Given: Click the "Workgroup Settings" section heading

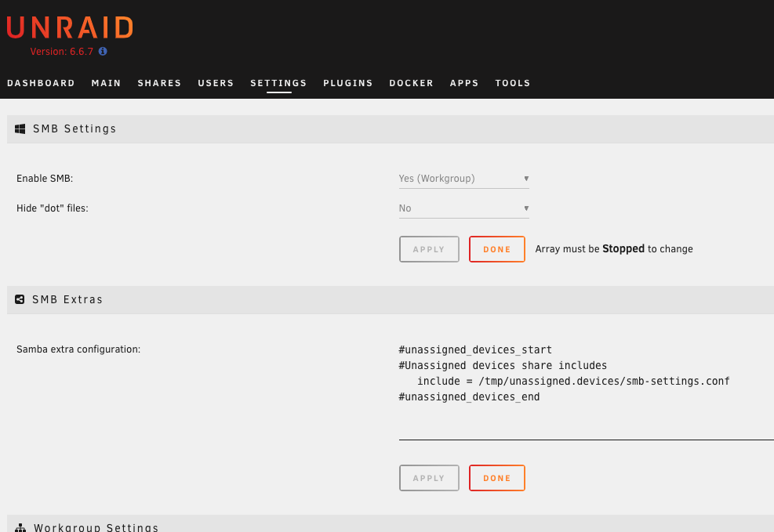Looking at the screenshot, I should (96, 527).
